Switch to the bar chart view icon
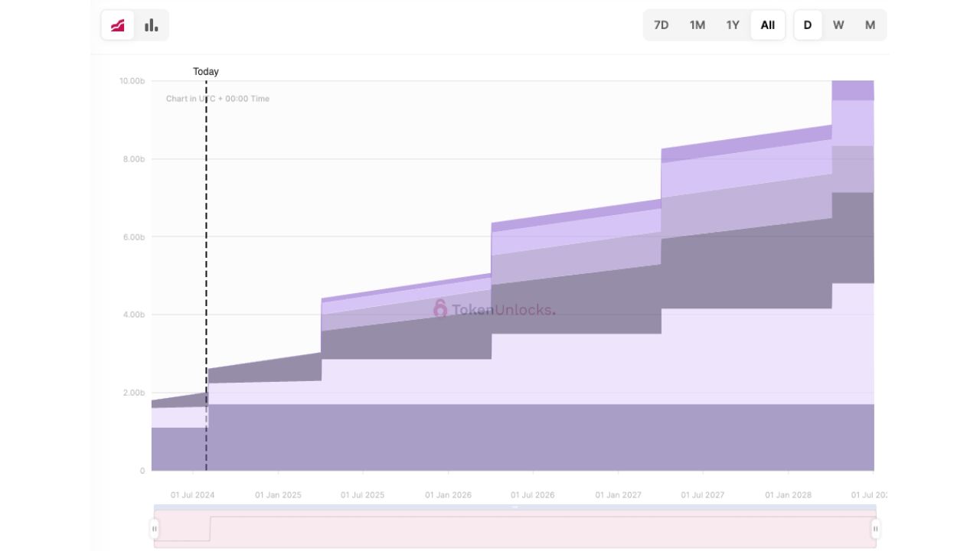The height and width of the screenshot is (551, 980). coord(152,25)
